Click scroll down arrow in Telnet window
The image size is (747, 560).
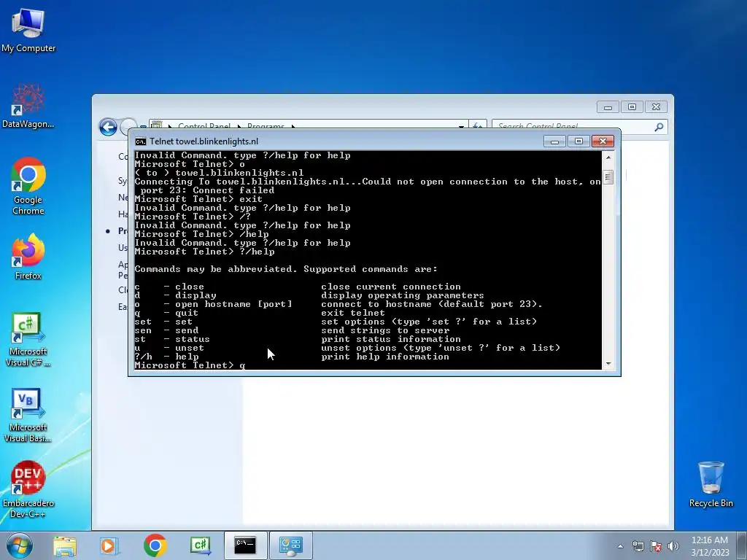point(608,365)
